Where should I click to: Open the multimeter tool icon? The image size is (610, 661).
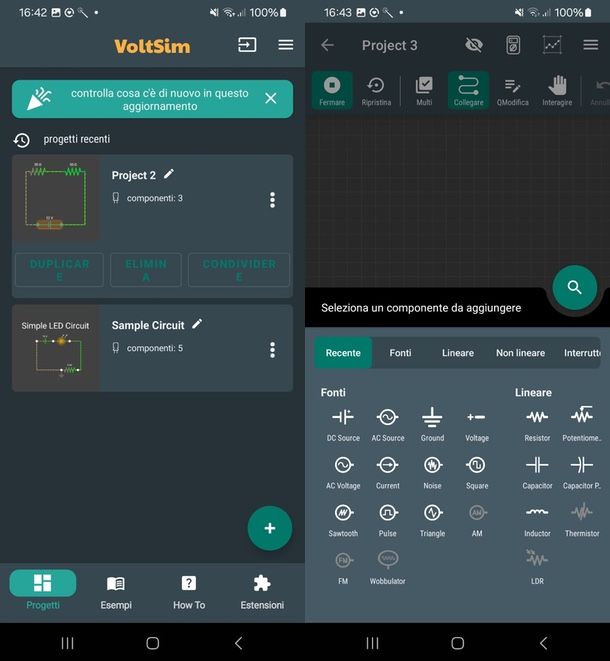(513, 45)
